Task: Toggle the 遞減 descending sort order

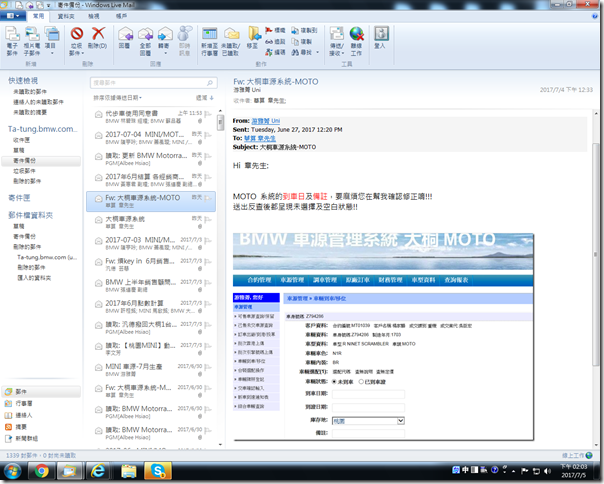Action: tap(205, 98)
